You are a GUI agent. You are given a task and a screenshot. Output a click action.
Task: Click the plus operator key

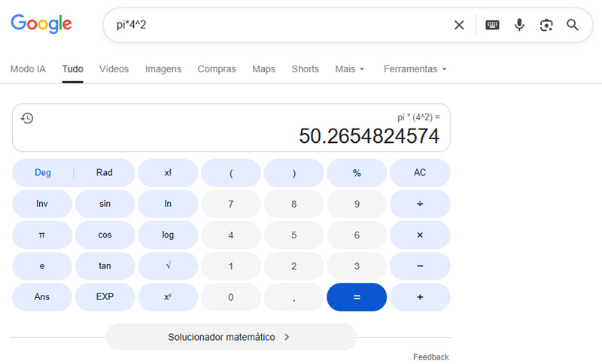pyautogui.click(x=420, y=297)
